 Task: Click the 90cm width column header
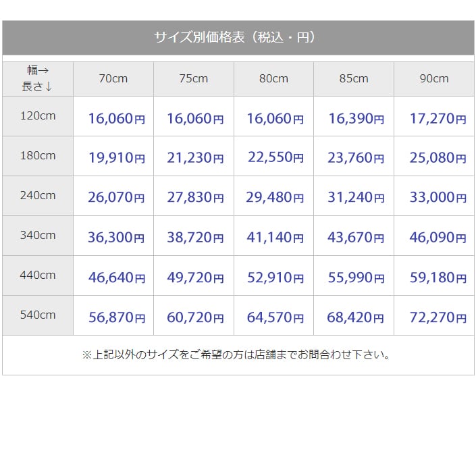[x=433, y=79]
